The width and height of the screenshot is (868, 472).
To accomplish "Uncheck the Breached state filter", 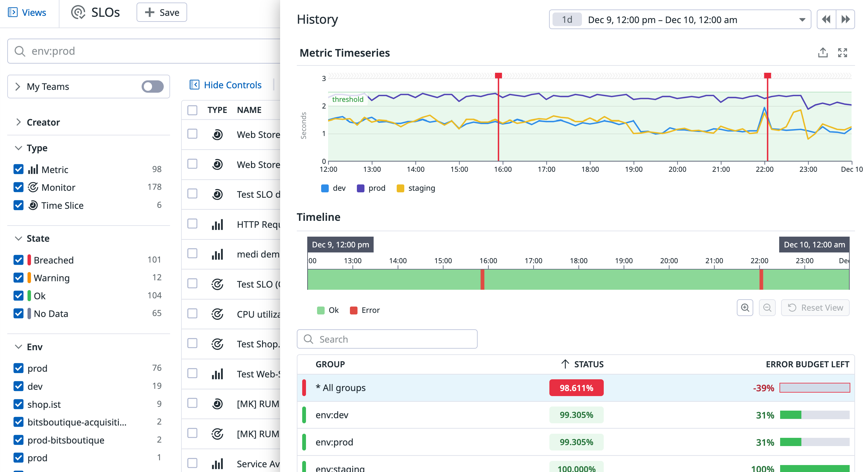I will (x=19, y=260).
